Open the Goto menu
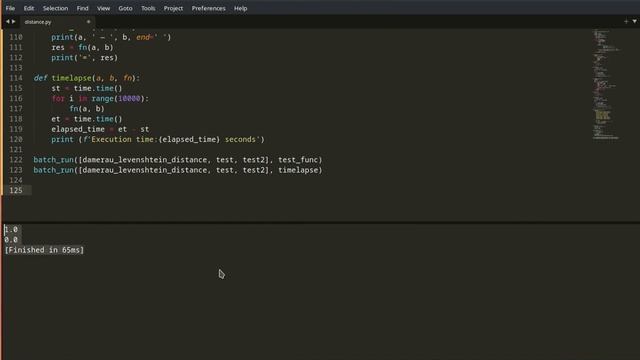The height and width of the screenshot is (360, 640). click(x=125, y=8)
